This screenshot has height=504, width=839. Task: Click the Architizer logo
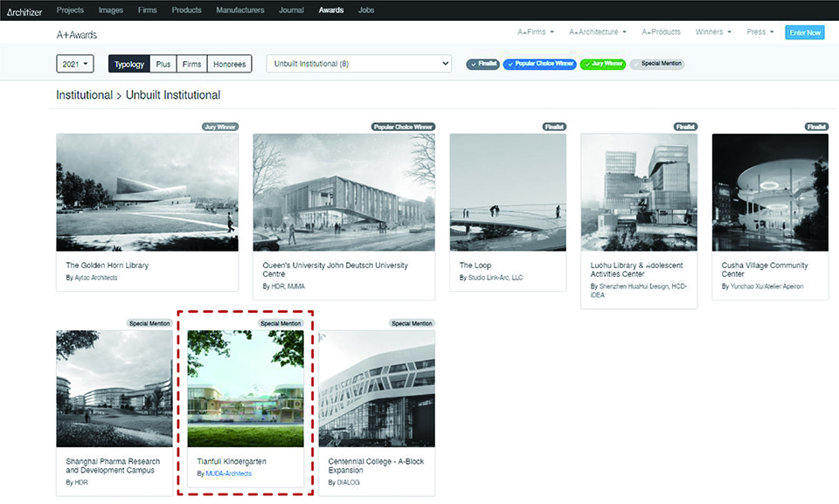[x=24, y=11]
